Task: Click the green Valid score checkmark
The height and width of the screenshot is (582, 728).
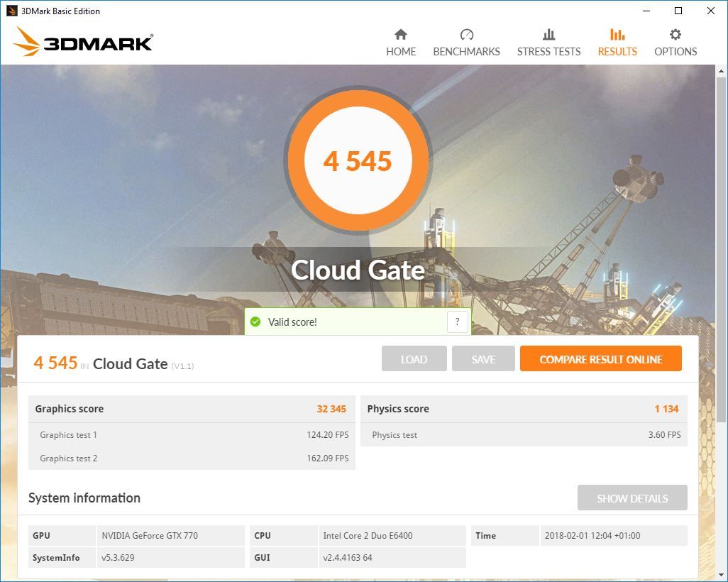Action: pyautogui.click(x=255, y=322)
